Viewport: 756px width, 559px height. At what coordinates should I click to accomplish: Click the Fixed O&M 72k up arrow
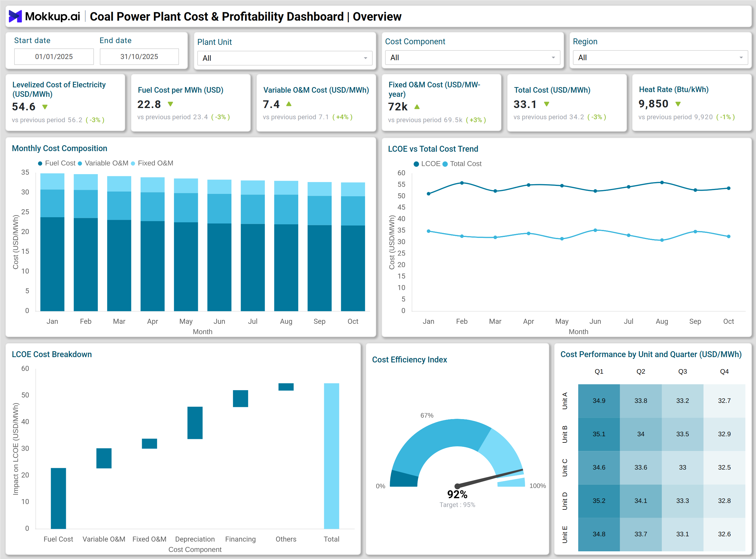(417, 107)
